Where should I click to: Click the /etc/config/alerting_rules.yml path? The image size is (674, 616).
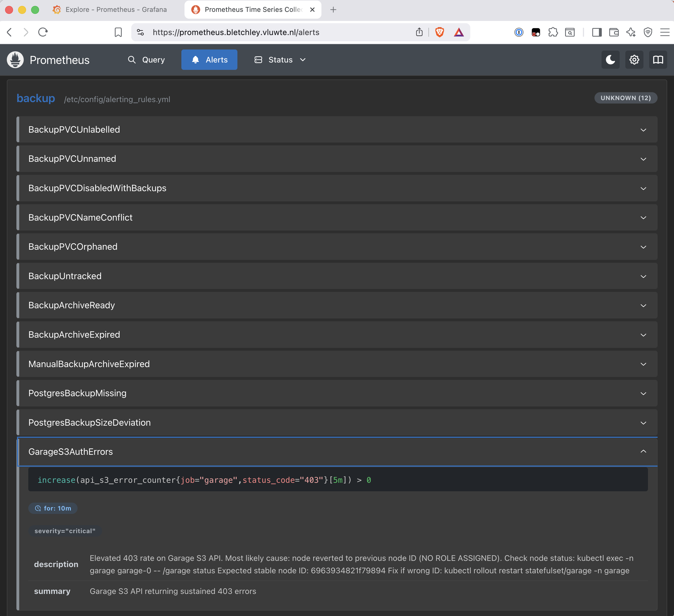pyautogui.click(x=117, y=99)
